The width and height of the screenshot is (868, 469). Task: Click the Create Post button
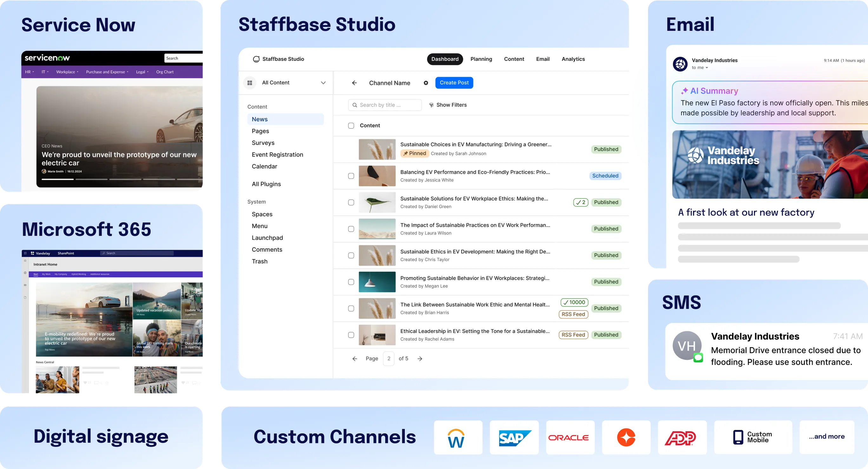click(x=454, y=83)
